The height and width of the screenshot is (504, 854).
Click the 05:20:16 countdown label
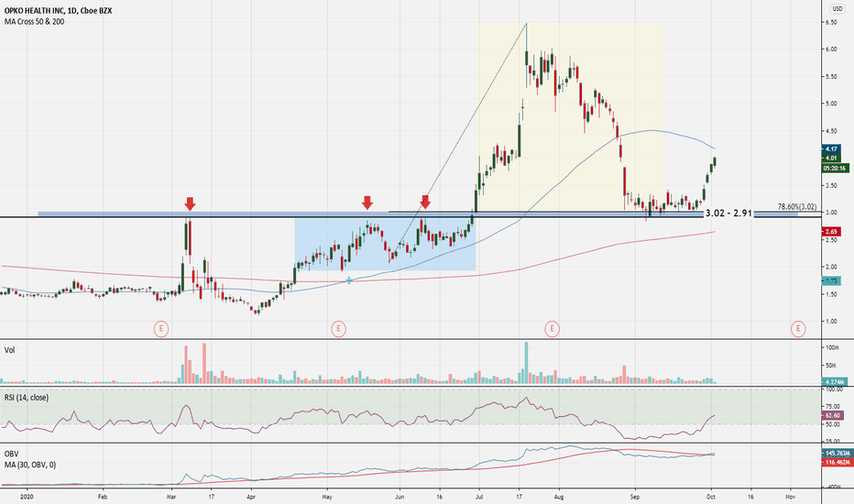click(835, 169)
